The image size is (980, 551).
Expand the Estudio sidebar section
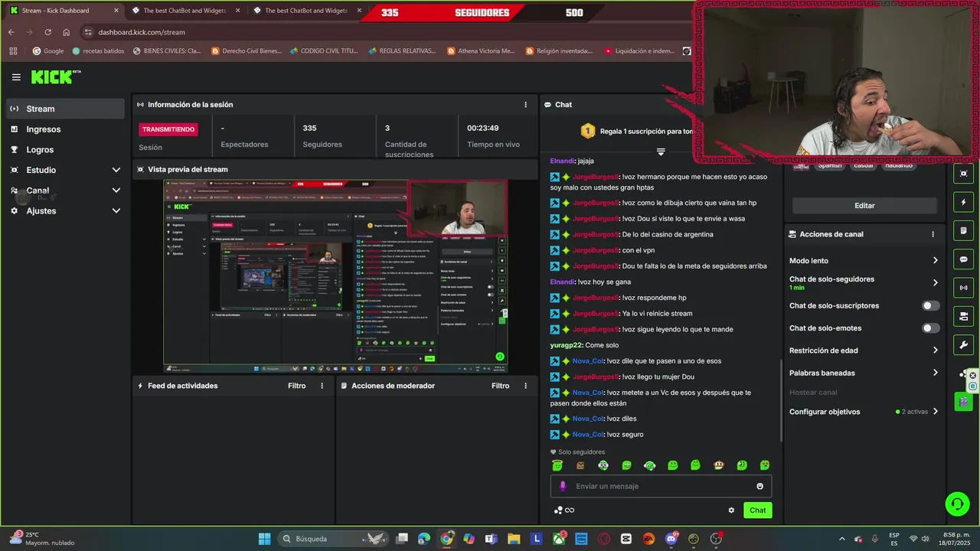click(x=116, y=170)
